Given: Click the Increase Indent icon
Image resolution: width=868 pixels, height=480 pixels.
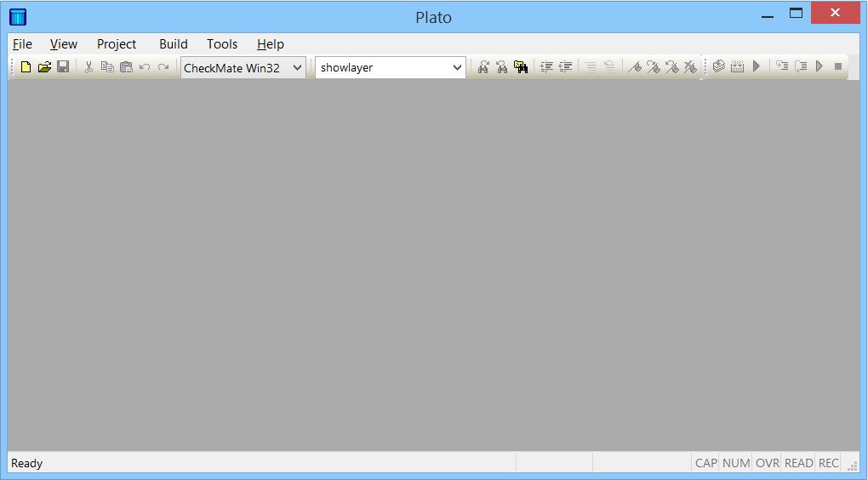Looking at the screenshot, I should click(x=546, y=67).
